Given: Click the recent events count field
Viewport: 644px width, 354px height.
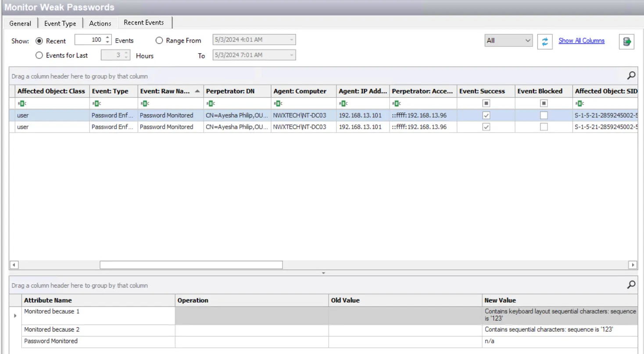Looking at the screenshot, I should click(90, 40).
